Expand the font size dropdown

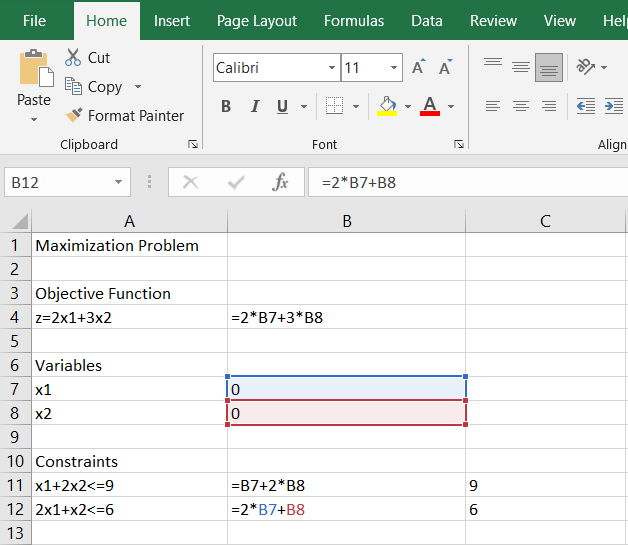tap(394, 68)
